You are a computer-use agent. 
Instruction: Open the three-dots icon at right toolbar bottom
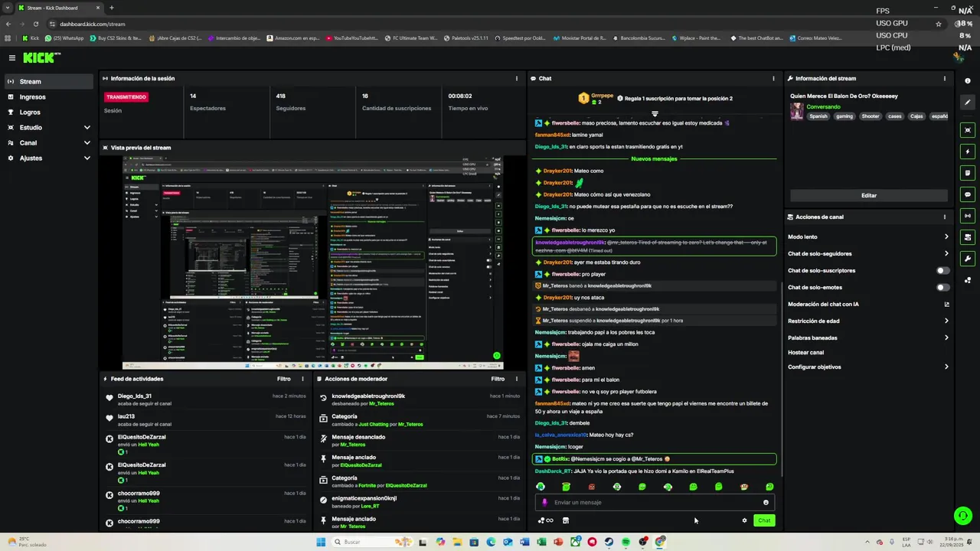[x=968, y=280]
